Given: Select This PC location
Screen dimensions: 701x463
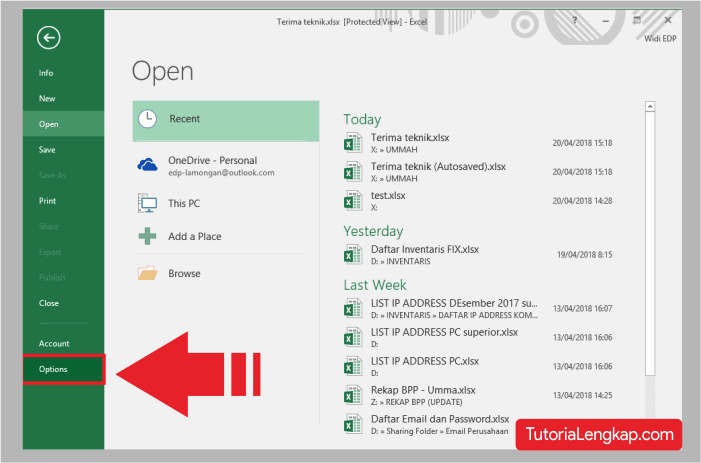Looking at the screenshot, I should (226, 203).
